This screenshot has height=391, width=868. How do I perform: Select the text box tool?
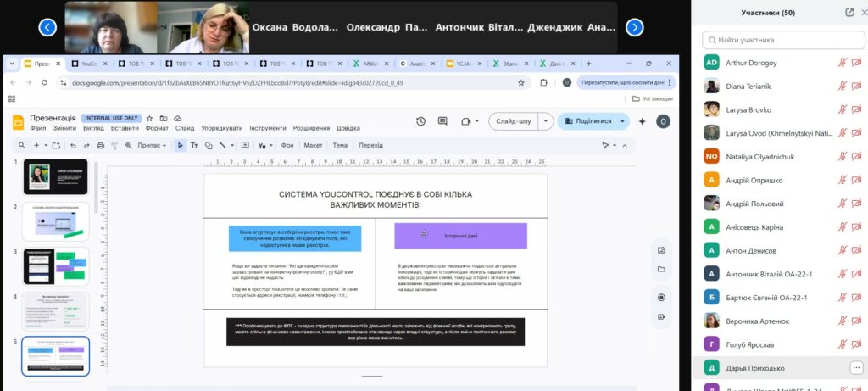click(x=194, y=145)
